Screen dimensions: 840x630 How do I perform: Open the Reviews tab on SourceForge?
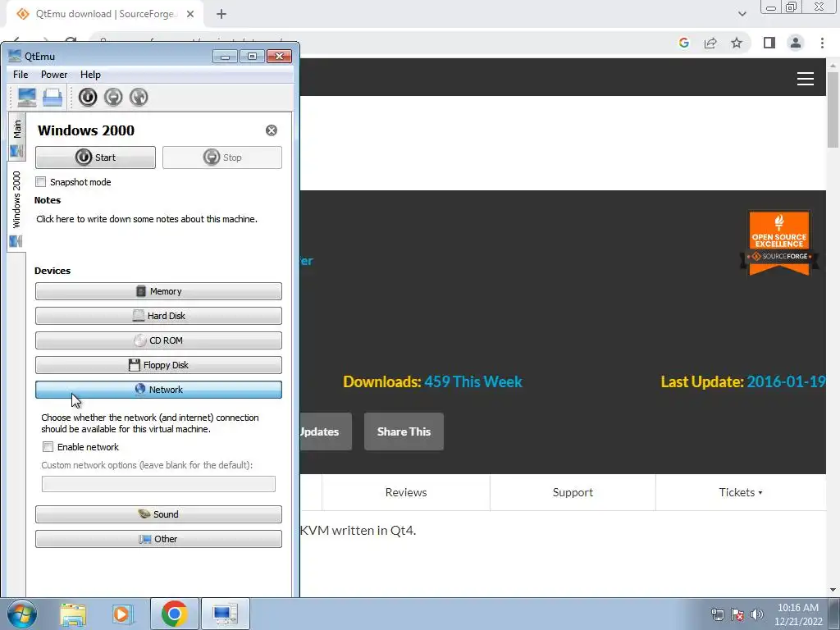(406, 492)
